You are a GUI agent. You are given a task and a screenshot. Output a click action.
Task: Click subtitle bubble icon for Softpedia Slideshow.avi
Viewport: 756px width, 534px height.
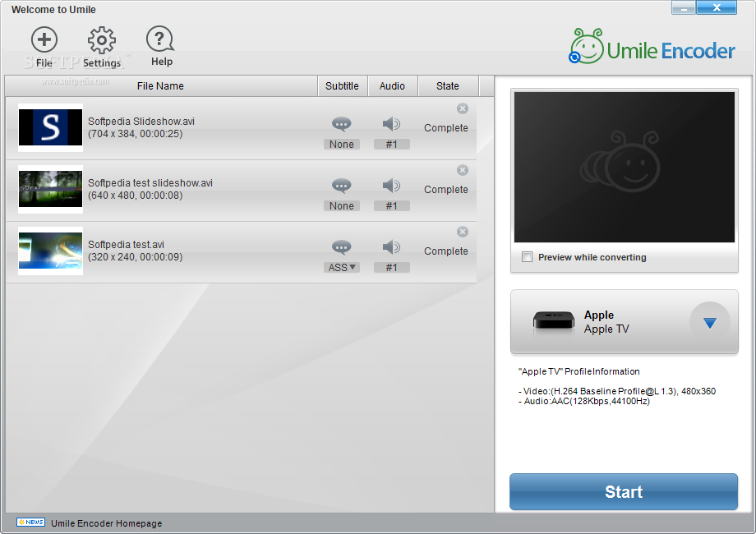click(341, 124)
